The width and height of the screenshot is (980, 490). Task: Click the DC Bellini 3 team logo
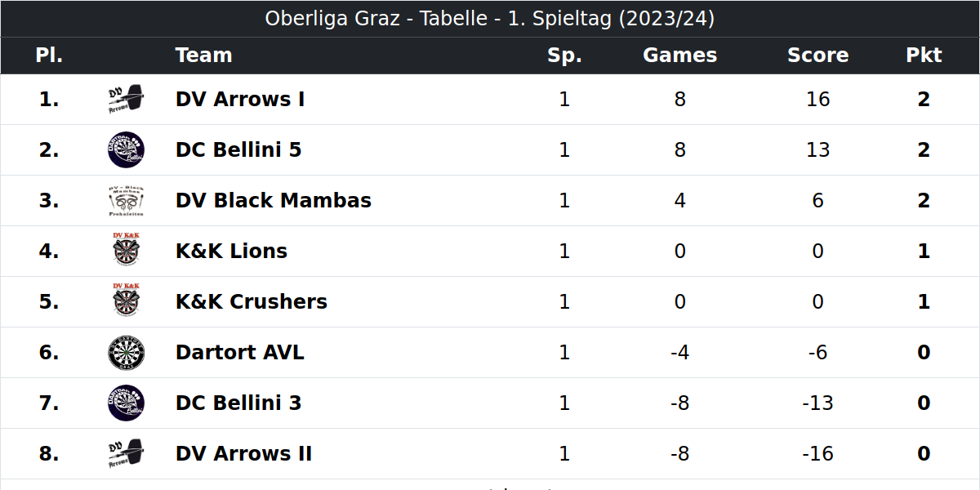coord(127,403)
